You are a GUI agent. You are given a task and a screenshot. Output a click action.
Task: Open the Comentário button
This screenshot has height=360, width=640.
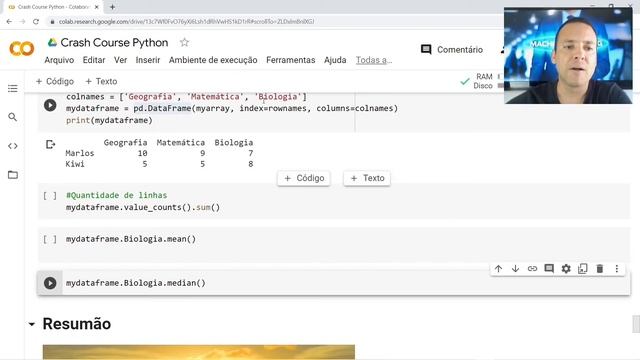452,49
